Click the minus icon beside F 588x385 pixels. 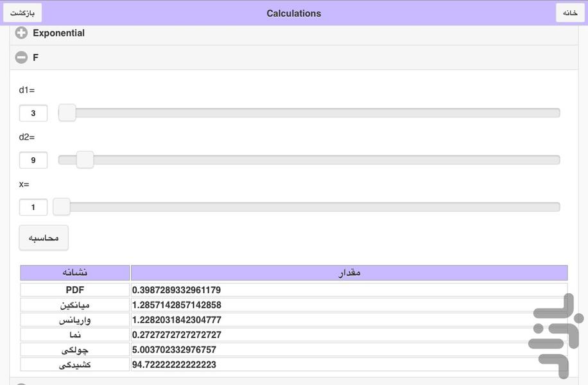pyautogui.click(x=21, y=58)
